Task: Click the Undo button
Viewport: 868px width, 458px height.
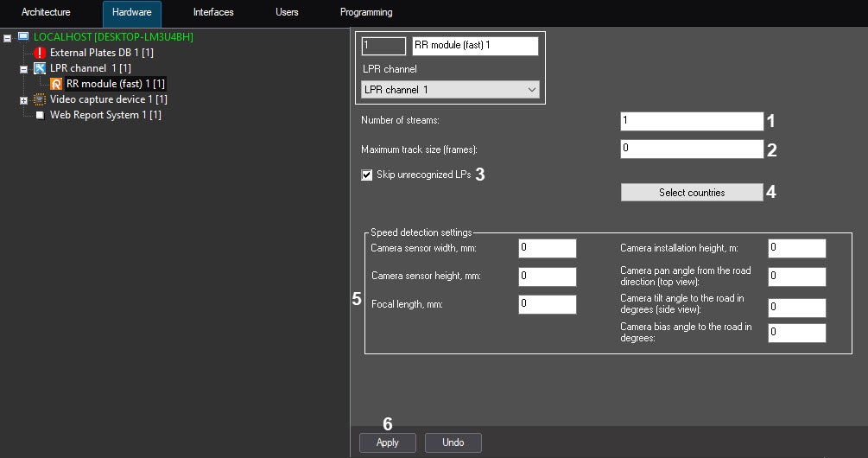Action: point(453,442)
